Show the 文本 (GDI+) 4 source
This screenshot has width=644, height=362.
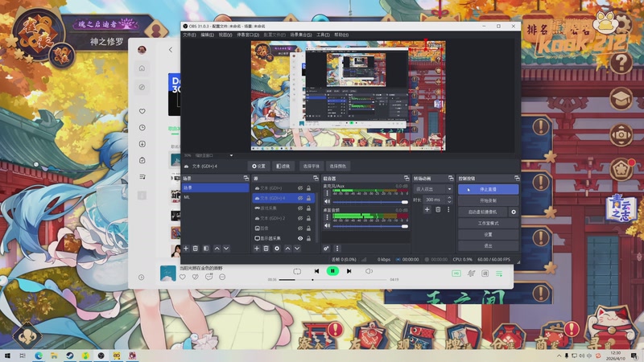pyautogui.click(x=300, y=198)
